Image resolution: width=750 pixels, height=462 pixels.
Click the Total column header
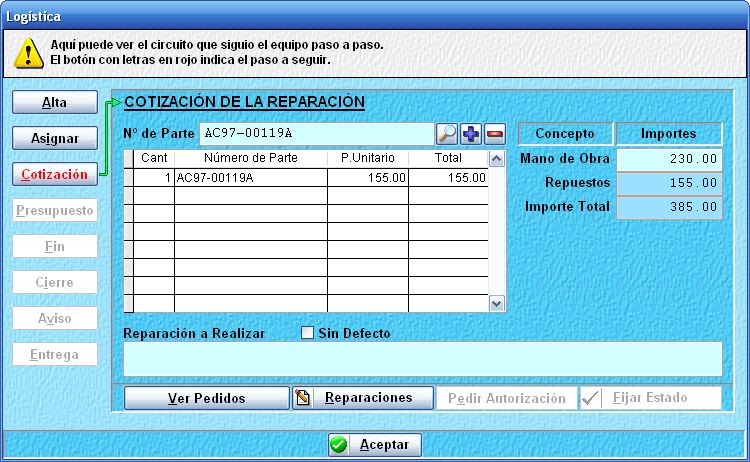point(448,158)
